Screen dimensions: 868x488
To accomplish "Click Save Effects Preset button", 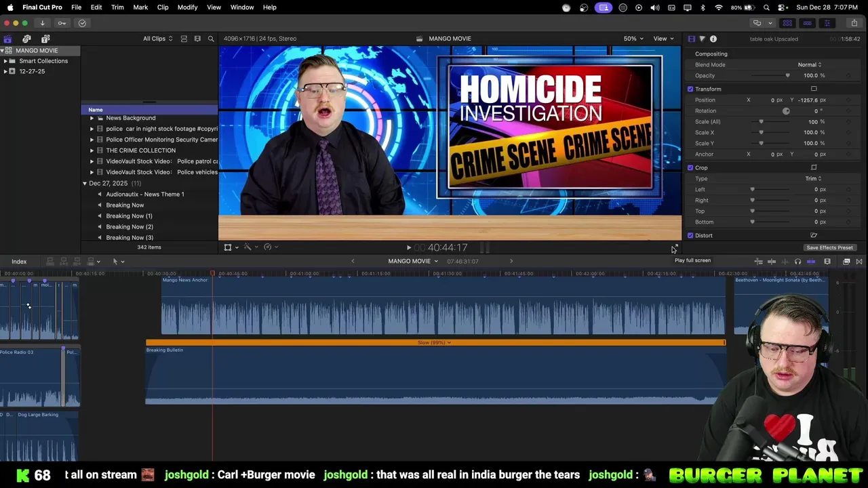I will pos(829,247).
